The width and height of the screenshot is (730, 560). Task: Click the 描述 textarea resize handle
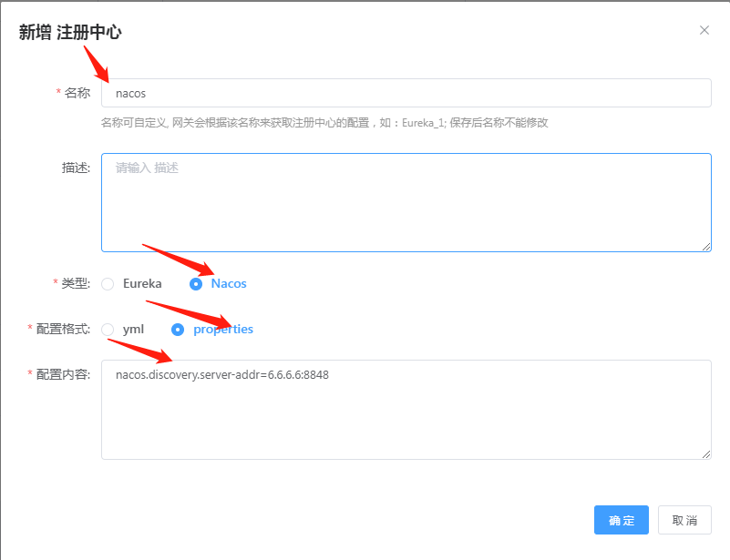(706, 247)
